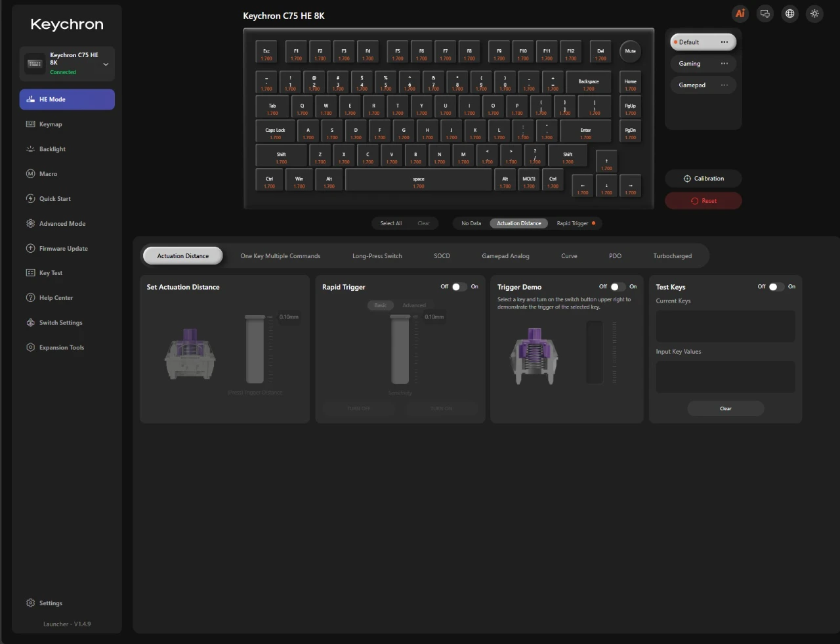Toggle the Test Keys switch
Image resolution: width=840 pixels, height=644 pixels.
(777, 287)
